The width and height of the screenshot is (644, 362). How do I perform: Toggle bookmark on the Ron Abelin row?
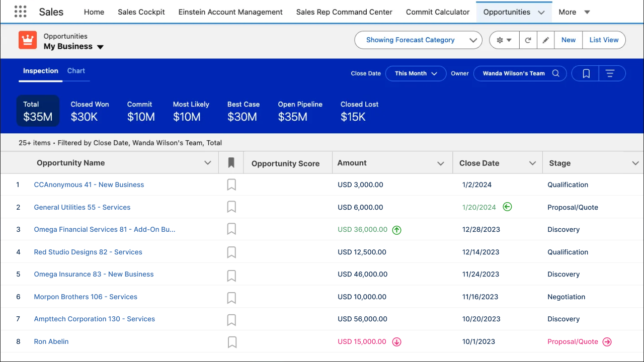click(x=231, y=342)
